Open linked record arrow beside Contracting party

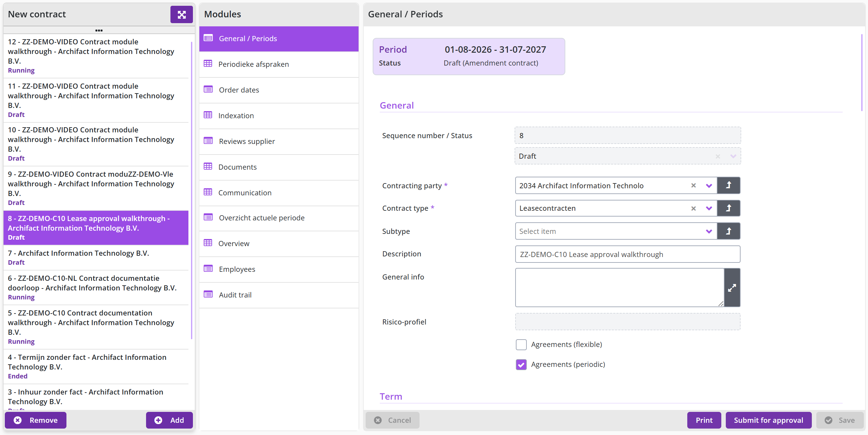click(x=728, y=185)
